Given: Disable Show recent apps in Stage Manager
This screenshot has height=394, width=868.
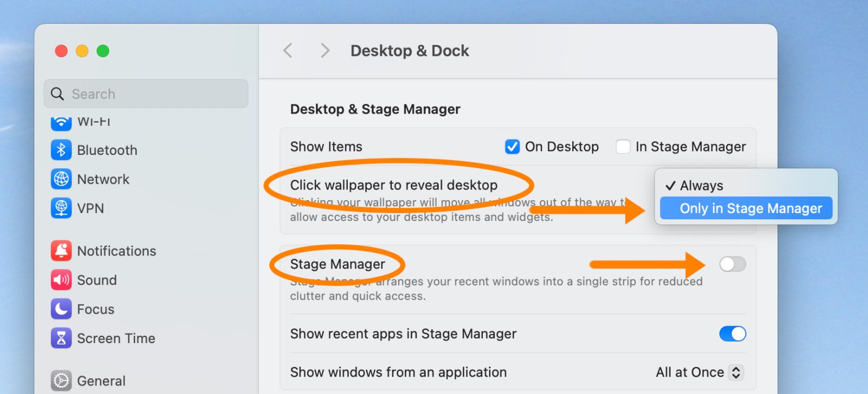Looking at the screenshot, I should coord(732,334).
